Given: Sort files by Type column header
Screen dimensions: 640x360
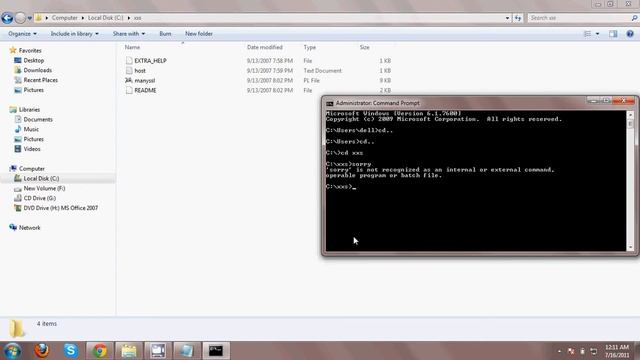Looking at the screenshot, I should [x=309, y=47].
